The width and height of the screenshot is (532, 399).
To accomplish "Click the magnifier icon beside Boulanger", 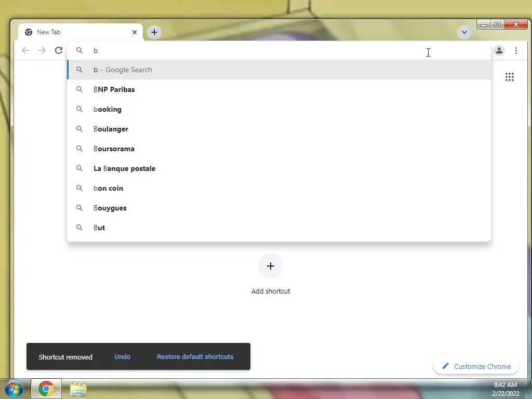I will coord(79,129).
